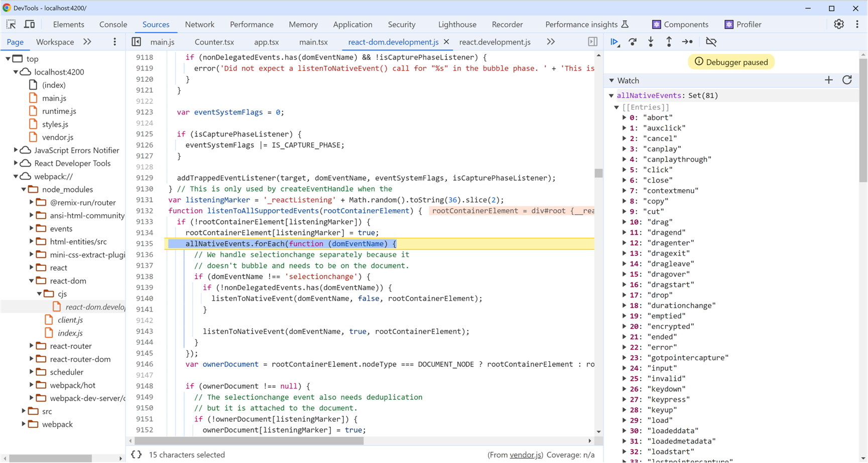Step out of current function

coord(669,42)
